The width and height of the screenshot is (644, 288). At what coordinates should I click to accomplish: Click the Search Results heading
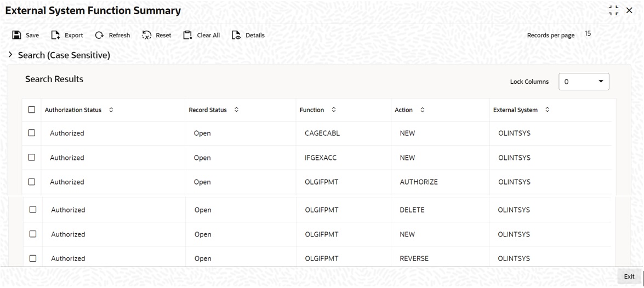[x=54, y=79]
